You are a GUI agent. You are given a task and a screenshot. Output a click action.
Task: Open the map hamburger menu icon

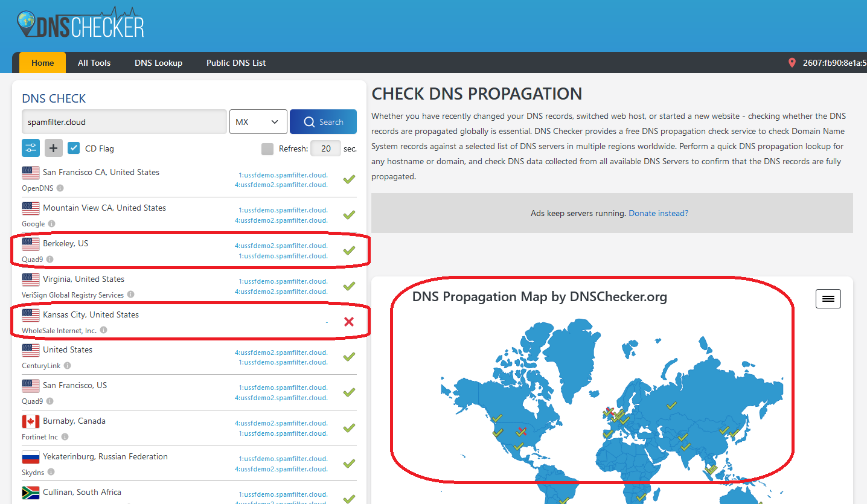pyautogui.click(x=828, y=299)
